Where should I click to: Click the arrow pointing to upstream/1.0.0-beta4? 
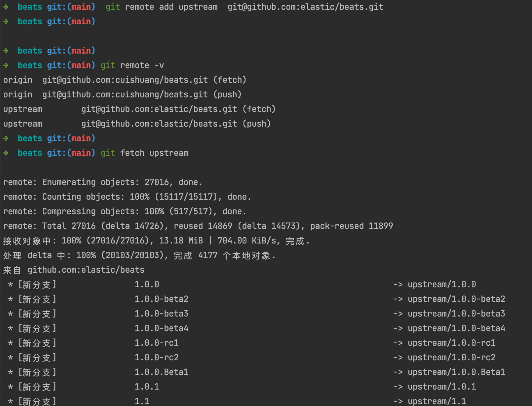coord(398,328)
